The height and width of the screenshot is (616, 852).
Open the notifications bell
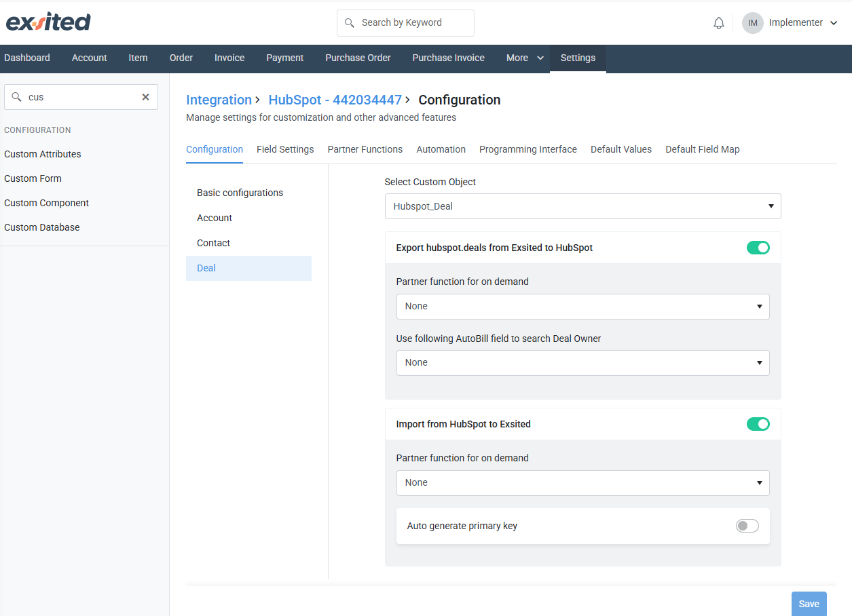pyautogui.click(x=719, y=23)
